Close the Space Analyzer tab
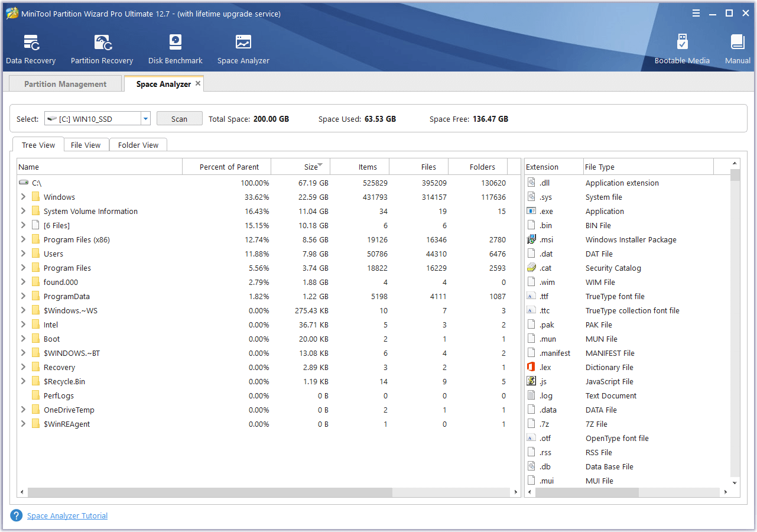The height and width of the screenshot is (532, 757). pos(198,83)
